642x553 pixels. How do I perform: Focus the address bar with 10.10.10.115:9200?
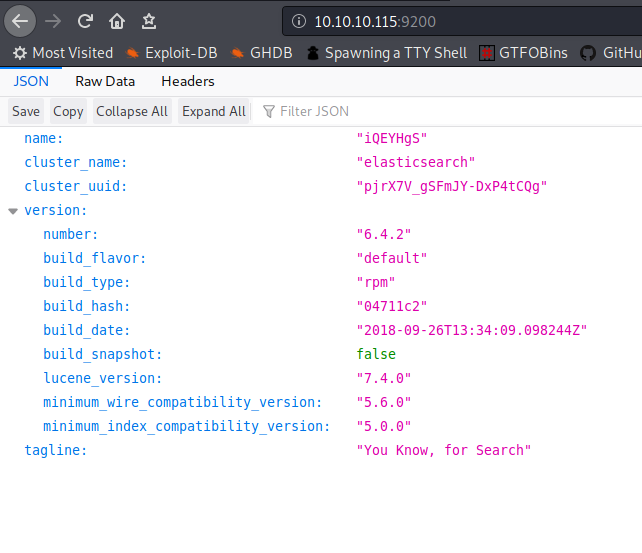pos(463,21)
